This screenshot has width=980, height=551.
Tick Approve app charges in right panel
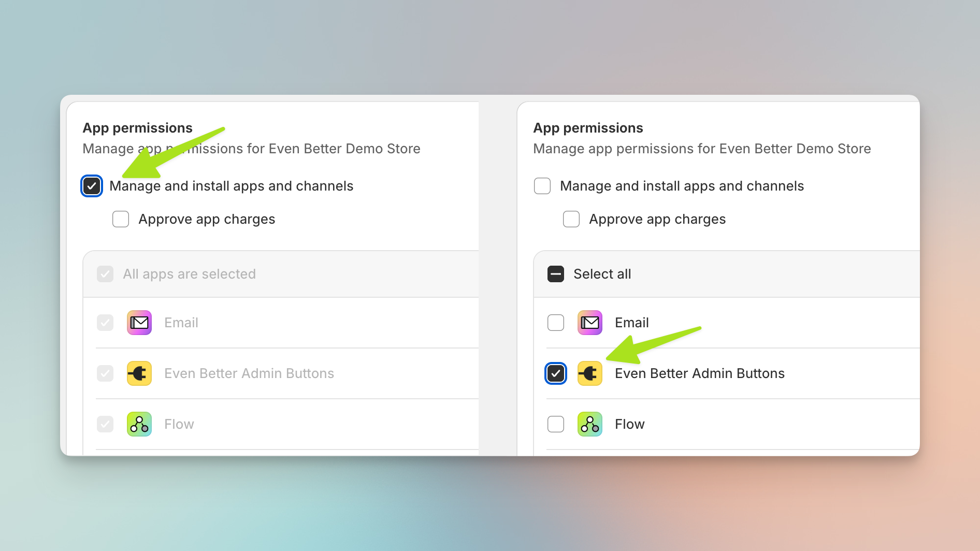point(571,219)
